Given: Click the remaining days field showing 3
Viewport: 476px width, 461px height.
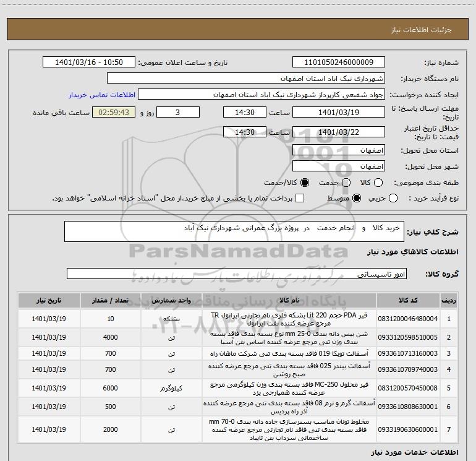Looking at the screenshot, I should point(178,112).
